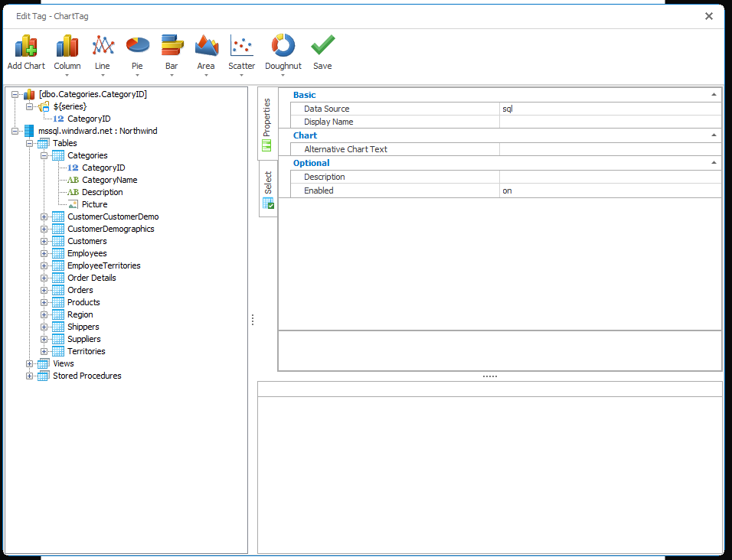Click the Display Name value field
The image size is (732, 560).
coord(610,122)
